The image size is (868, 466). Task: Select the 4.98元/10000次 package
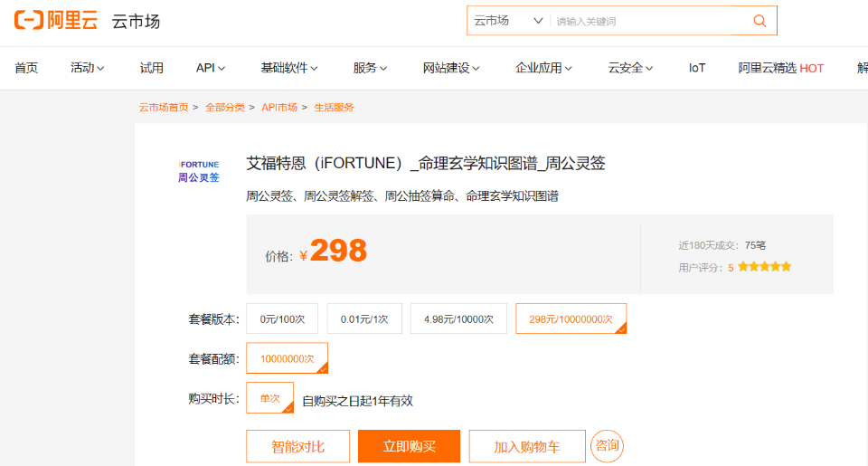pyautogui.click(x=458, y=319)
